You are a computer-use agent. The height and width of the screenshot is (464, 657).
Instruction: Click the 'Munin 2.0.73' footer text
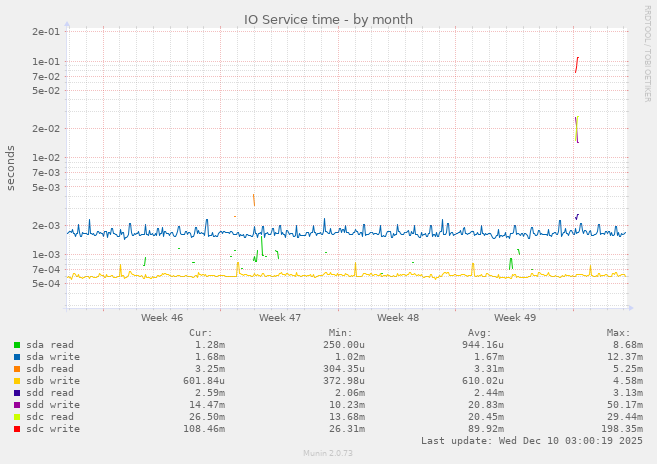click(x=328, y=453)
